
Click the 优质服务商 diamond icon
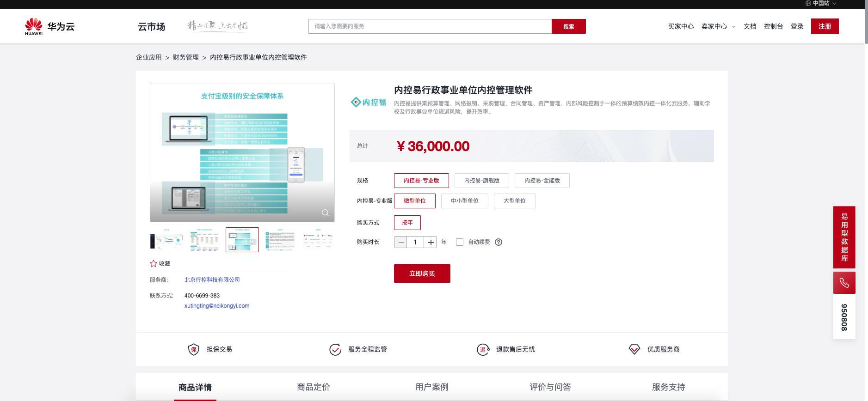point(634,349)
